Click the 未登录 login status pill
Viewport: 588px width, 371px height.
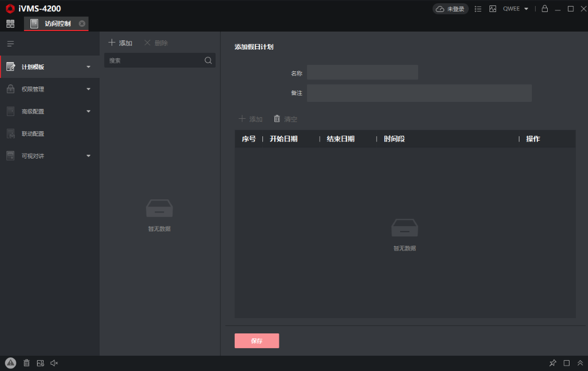pos(450,9)
